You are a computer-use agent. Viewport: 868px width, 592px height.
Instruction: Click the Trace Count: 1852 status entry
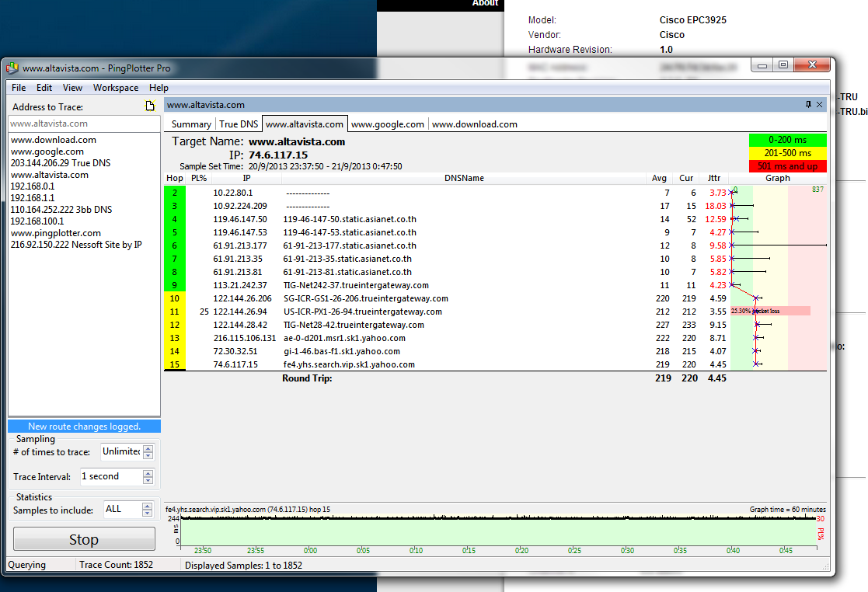click(x=117, y=565)
